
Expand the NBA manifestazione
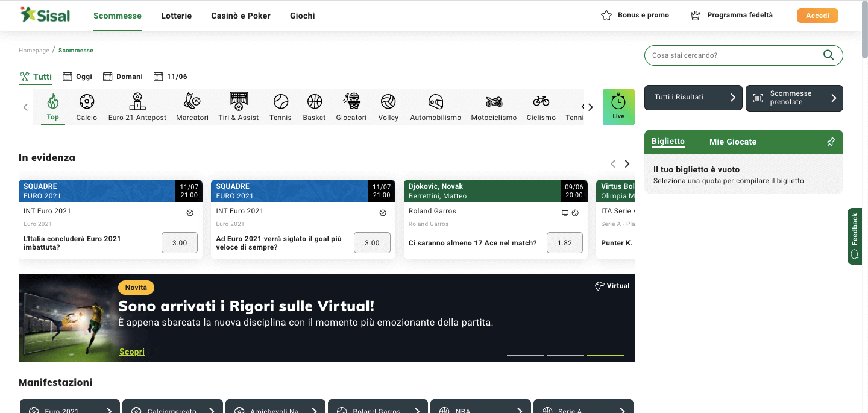481,406
